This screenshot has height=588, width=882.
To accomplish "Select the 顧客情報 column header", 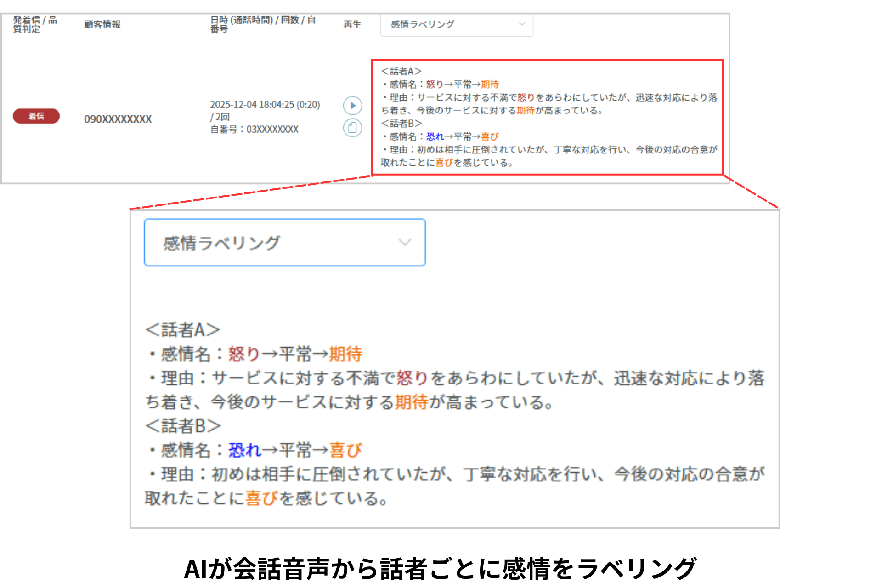I will [102, 25].
